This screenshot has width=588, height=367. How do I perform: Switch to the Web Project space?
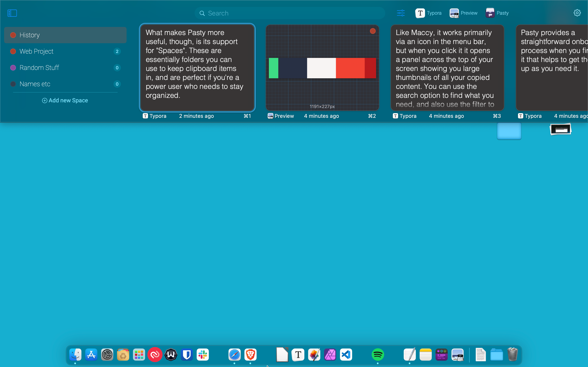tap(37, 51)
